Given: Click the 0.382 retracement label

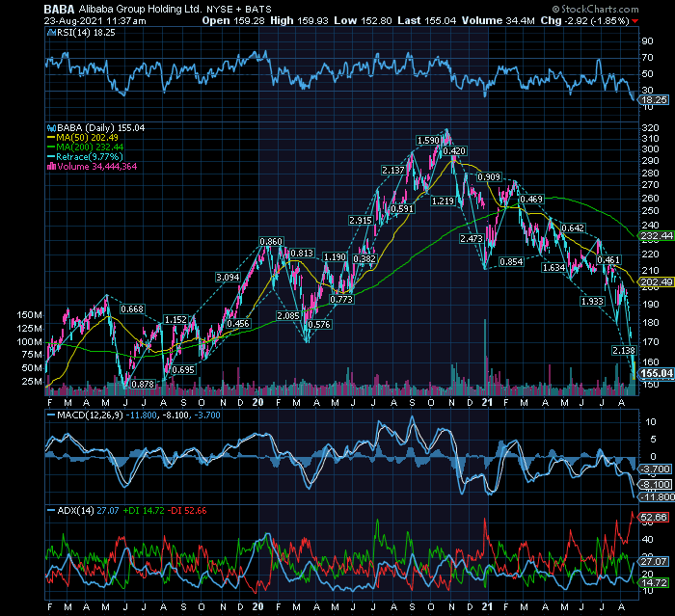Looking at the screenshot, I should tap(364, 258).
